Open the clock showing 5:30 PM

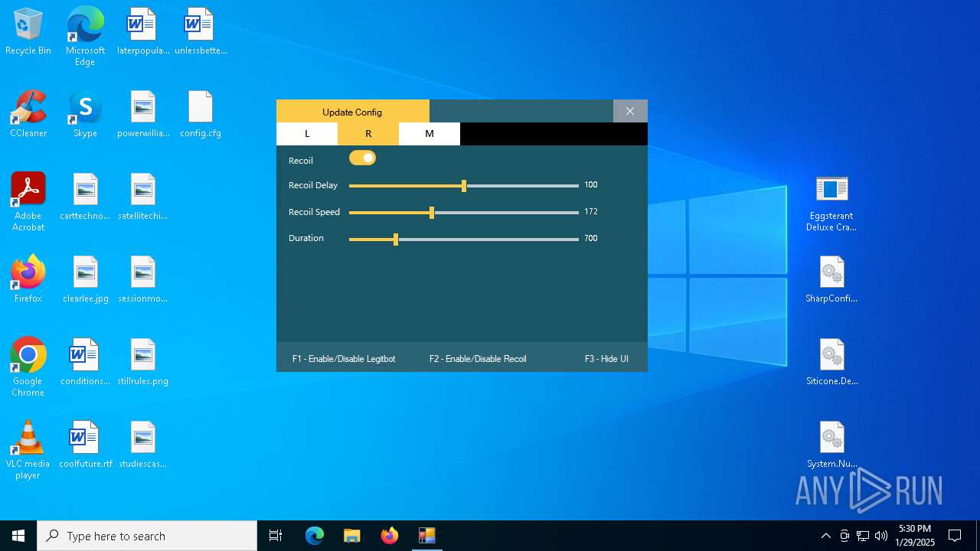[x=915, y=536]
